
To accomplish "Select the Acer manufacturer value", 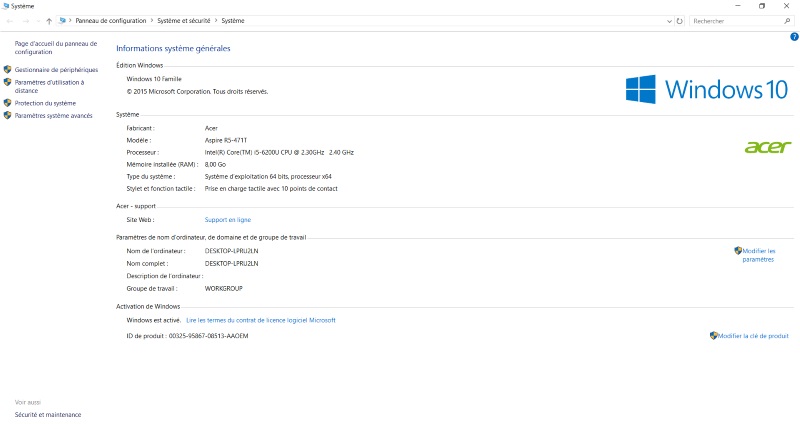I will pos(211,128).
